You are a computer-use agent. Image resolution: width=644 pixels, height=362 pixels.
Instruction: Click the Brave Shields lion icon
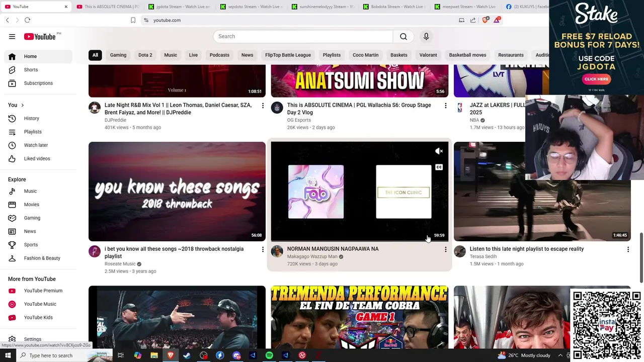click(486, 20)
